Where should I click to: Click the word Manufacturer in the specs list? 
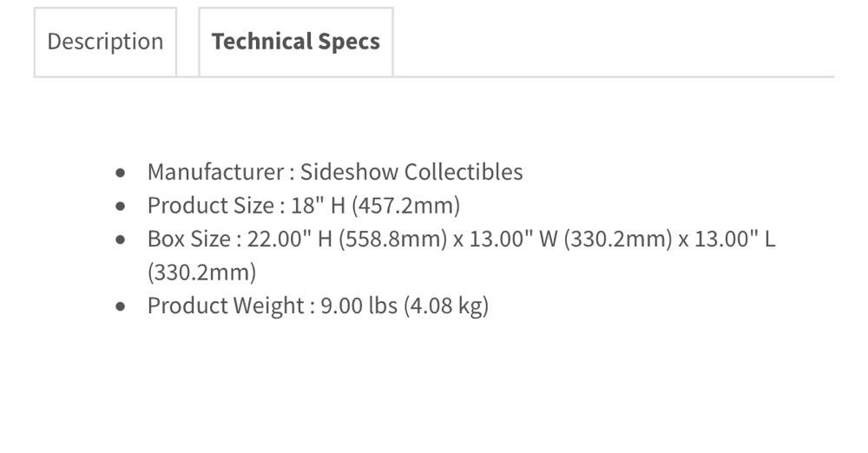pos(214,172)
